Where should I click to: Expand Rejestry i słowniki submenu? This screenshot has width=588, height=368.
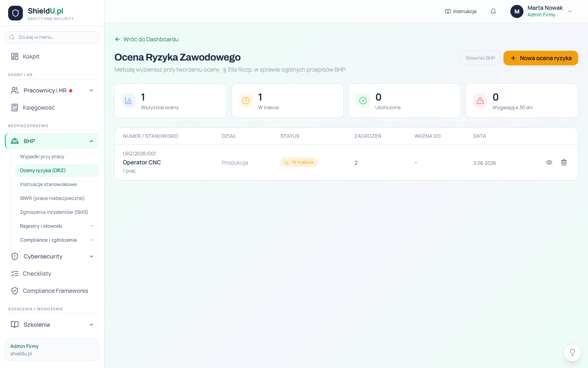[x=57, y=226]
